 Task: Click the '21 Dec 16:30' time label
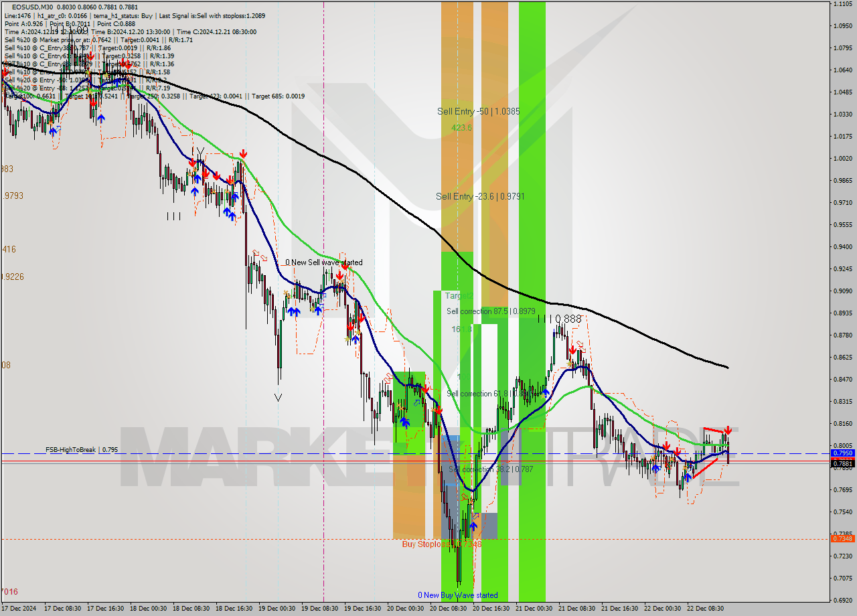pyautogui.click(x=619, y=609)
